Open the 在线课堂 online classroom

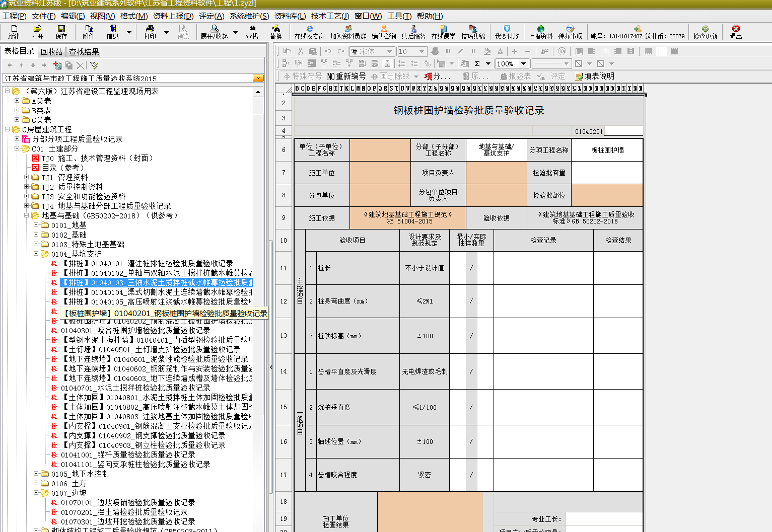tap(443, 32)
